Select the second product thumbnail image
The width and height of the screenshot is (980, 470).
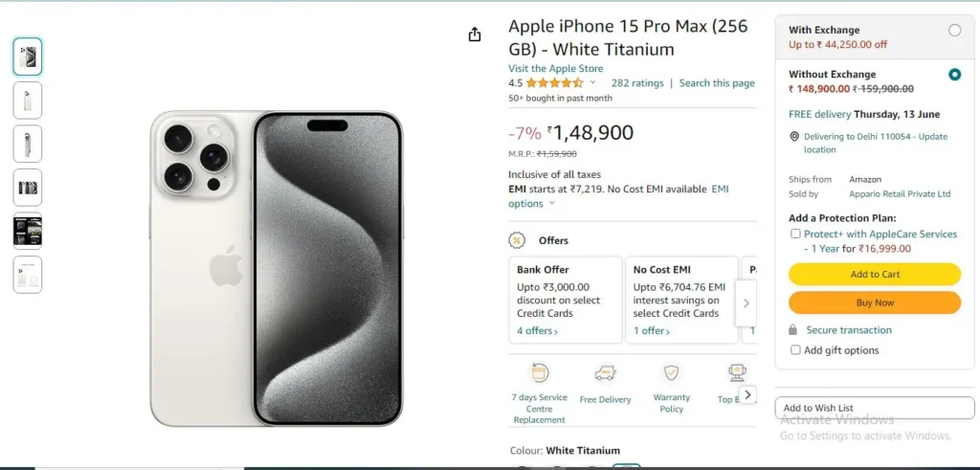click(28, 100)
